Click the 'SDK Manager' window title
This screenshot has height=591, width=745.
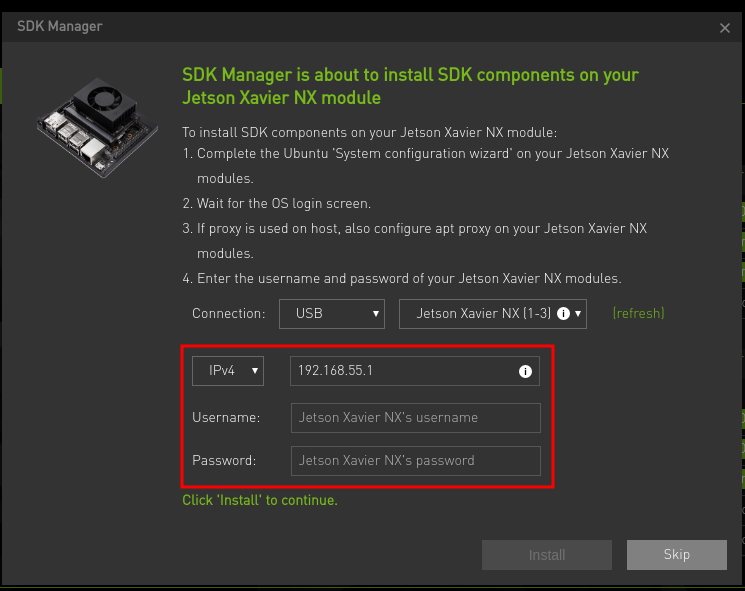pyautogui.click(x=60, y=26)
